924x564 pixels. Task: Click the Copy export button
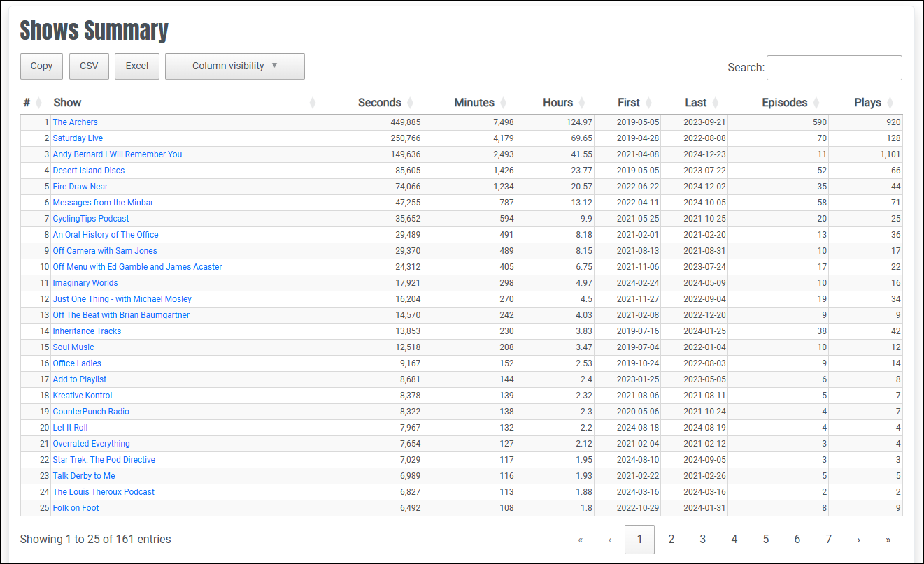[41, 66]
